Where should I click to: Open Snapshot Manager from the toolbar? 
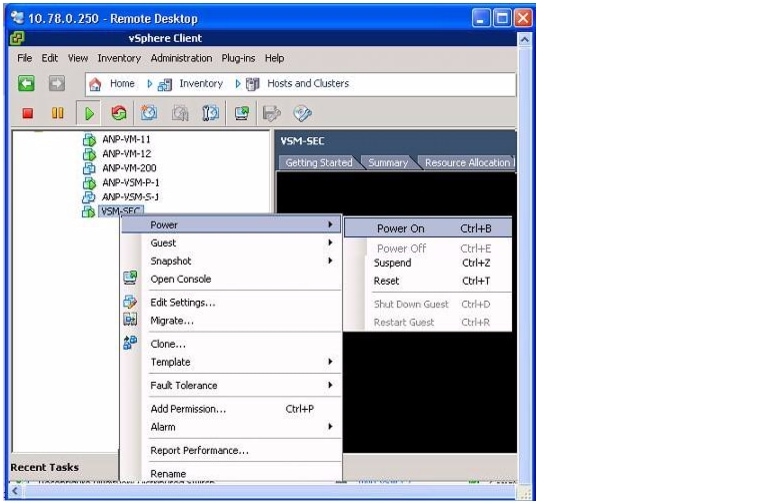click(x=211, y=113)
